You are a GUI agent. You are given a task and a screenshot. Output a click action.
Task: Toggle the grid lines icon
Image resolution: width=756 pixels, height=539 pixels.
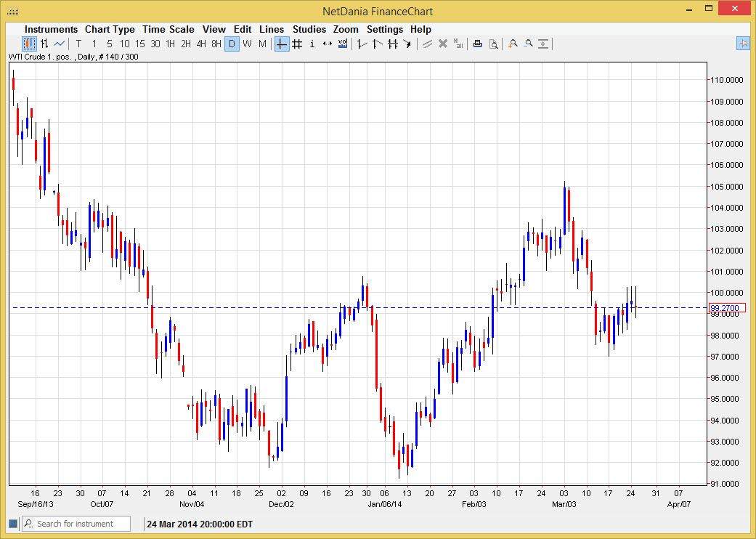297,44
